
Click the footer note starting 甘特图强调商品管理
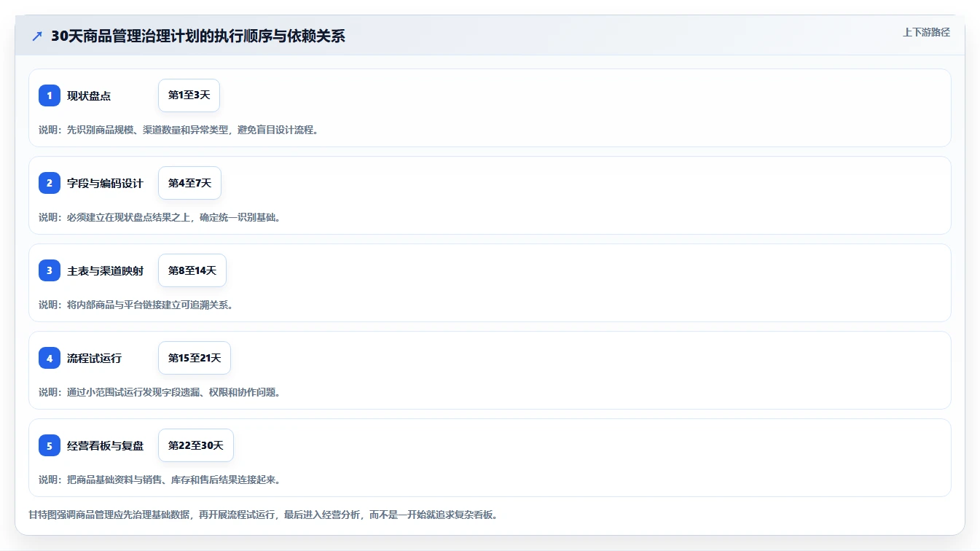(x=263, y=515)
